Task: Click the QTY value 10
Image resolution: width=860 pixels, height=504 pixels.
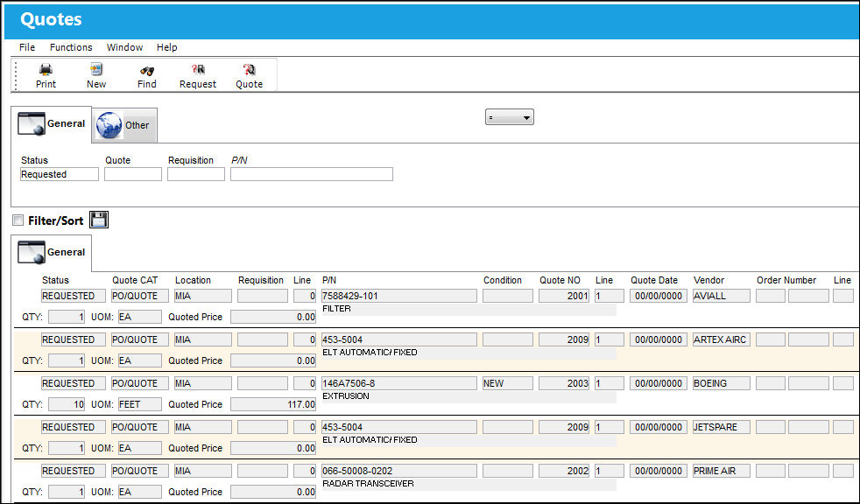Action: pos(67,404)
